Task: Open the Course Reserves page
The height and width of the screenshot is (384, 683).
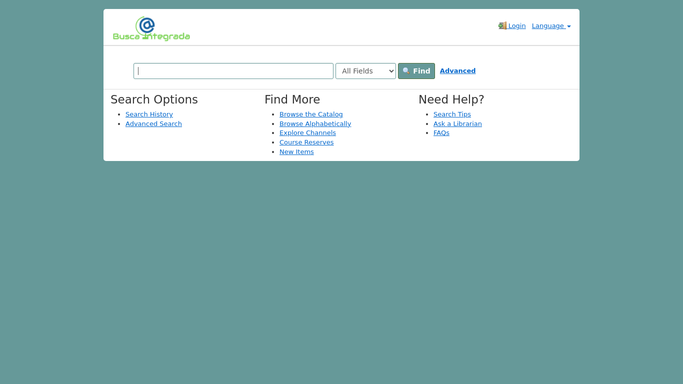Action: [306, 142]
